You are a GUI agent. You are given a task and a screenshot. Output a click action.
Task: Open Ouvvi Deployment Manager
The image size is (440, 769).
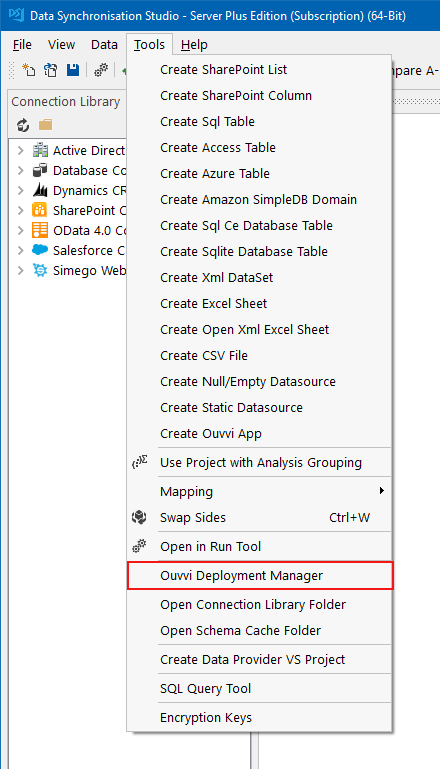259,575
